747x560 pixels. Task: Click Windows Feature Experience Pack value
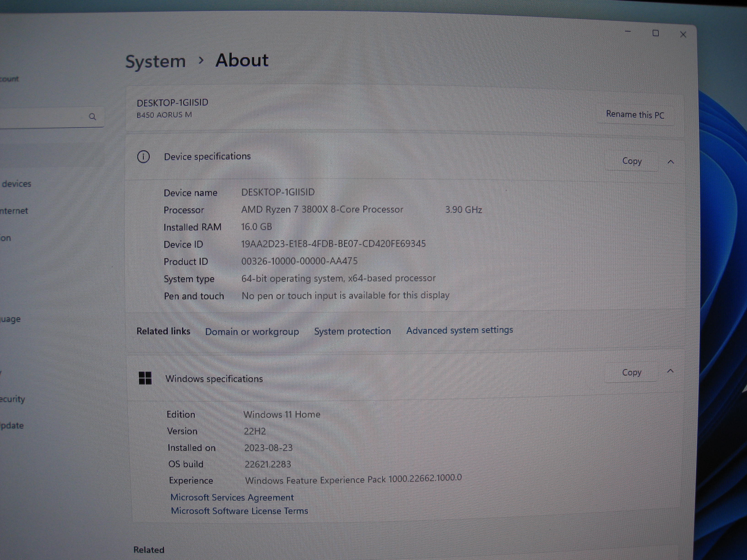tap(353, 479)
